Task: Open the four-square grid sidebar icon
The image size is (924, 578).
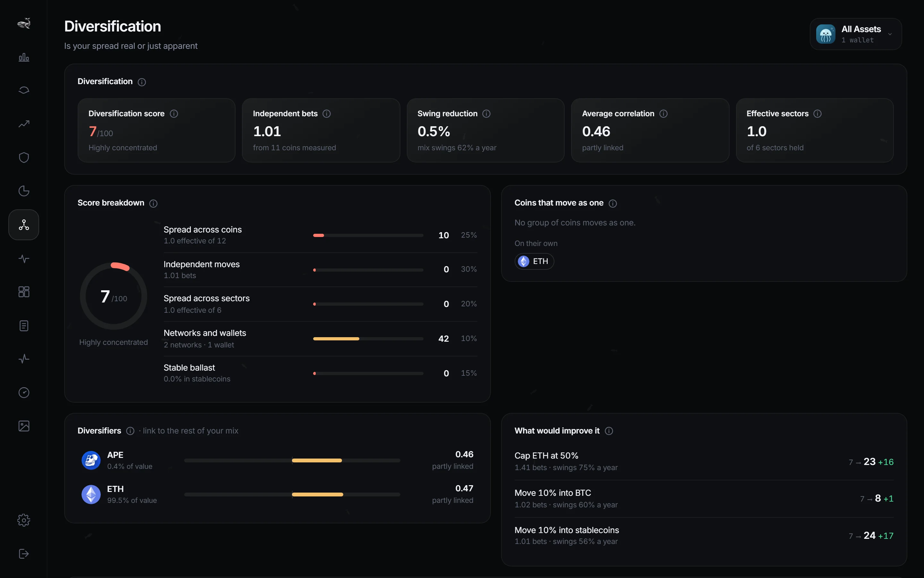Action: pos(24,292)
